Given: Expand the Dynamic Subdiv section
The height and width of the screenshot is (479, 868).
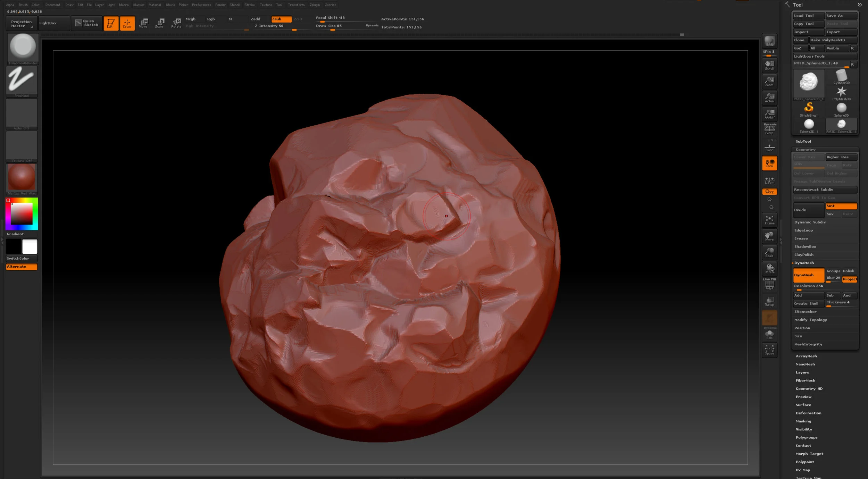Looking at the screenshot, I should 810,222.
